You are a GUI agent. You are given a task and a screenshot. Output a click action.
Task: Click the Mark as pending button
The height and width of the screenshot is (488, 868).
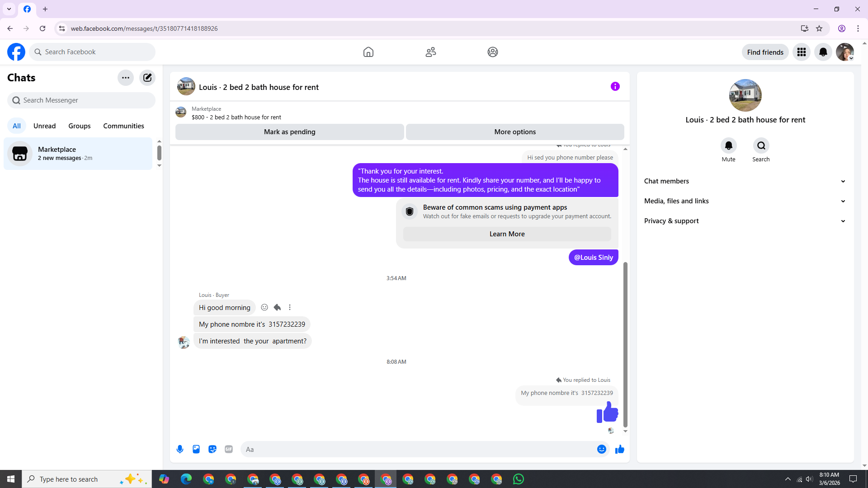coord(289,132)
